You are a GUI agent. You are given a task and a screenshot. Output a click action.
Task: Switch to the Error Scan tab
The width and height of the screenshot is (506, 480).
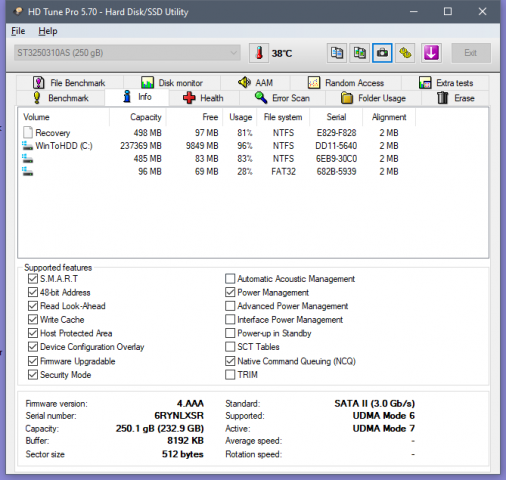tap(282, 98)
